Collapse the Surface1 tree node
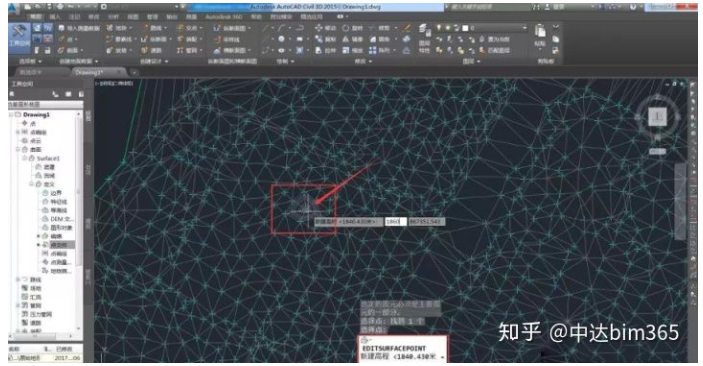 click(x=25, y=158)
